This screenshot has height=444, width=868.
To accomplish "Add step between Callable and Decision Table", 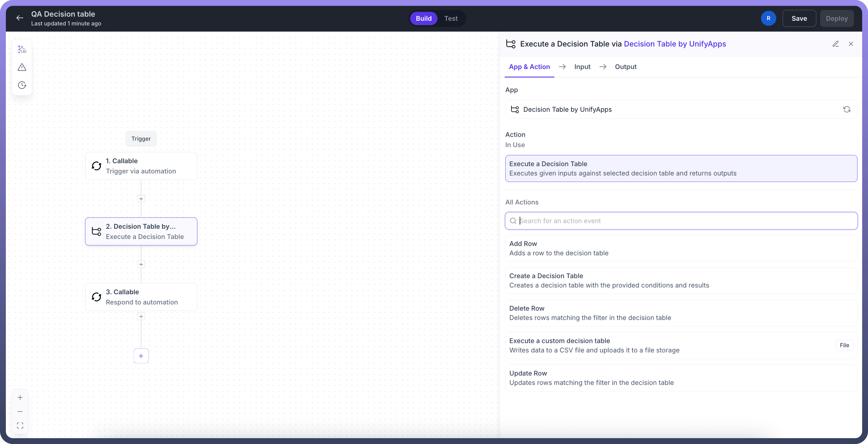I will [x=141, y=199].
